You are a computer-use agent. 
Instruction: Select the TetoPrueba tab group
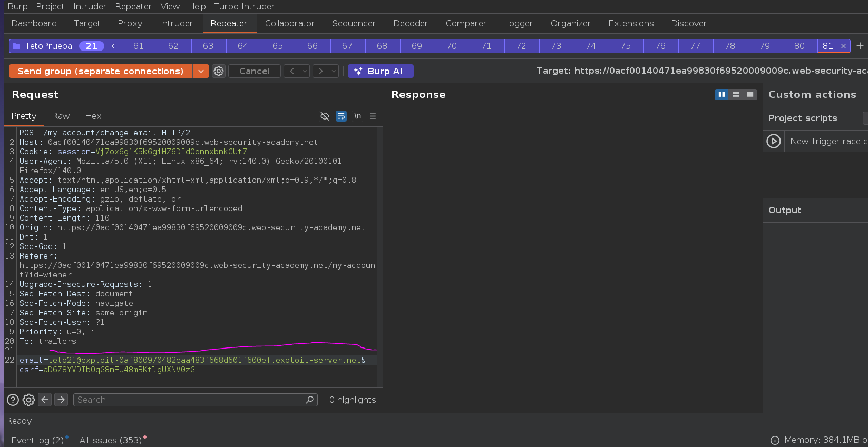(48, 46)
